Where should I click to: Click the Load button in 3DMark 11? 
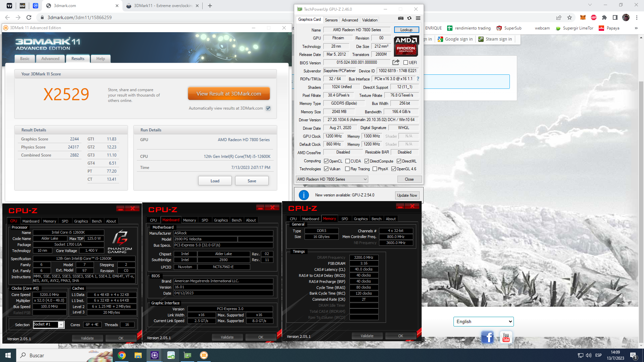[215, 181]
